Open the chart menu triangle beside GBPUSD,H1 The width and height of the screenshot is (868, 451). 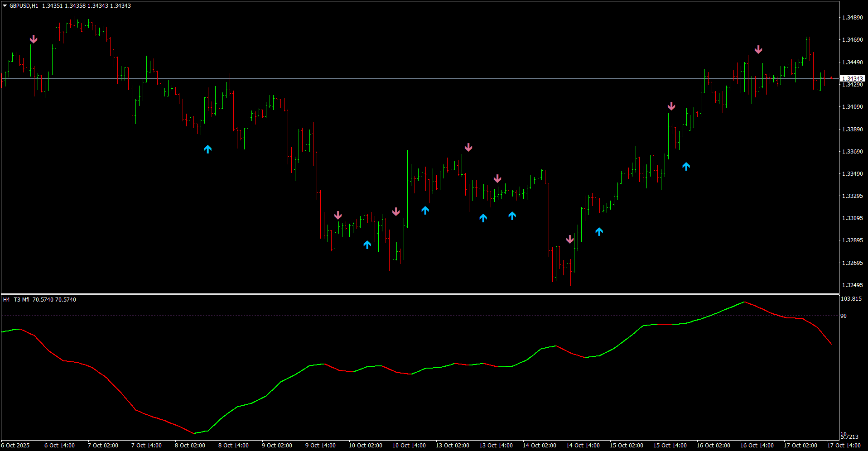pos(5,6)
